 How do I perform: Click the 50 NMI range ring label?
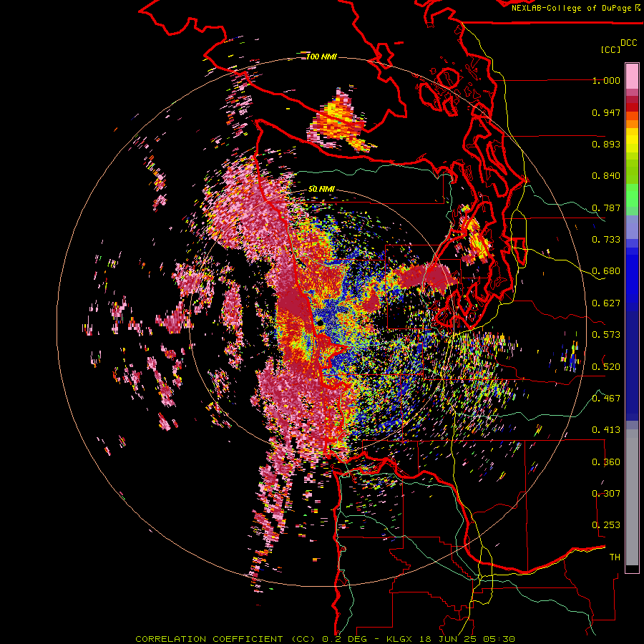[x=321, y=190]
